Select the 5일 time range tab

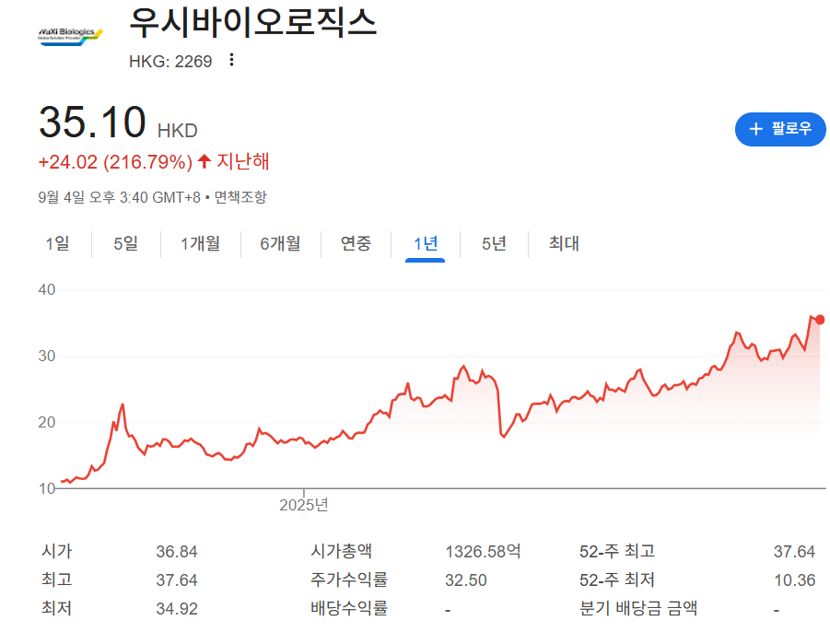tap(126, 243)
